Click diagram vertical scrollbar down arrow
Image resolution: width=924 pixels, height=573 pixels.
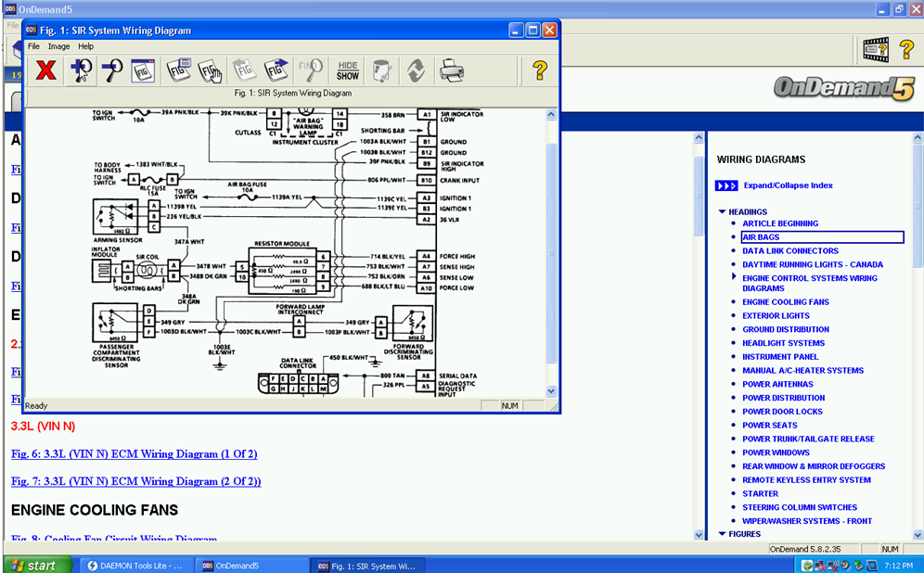pyautogui.click(x=551, y=390)
